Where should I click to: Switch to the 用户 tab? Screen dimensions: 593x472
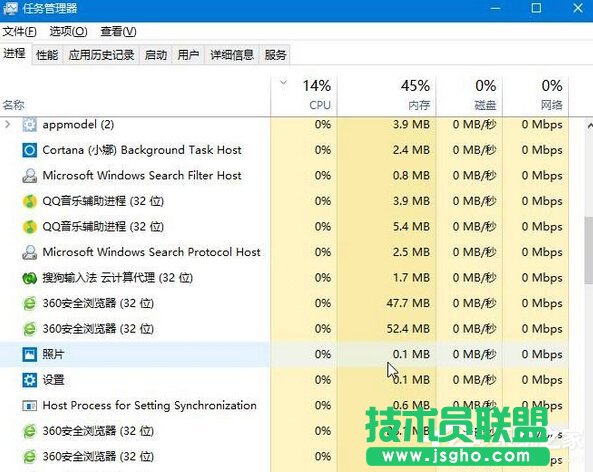[188, 55]
